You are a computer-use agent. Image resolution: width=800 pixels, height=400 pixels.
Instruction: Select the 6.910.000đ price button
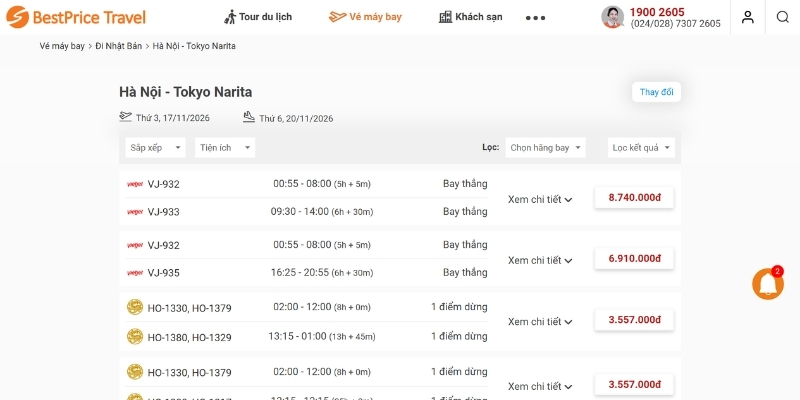point(634,258)
